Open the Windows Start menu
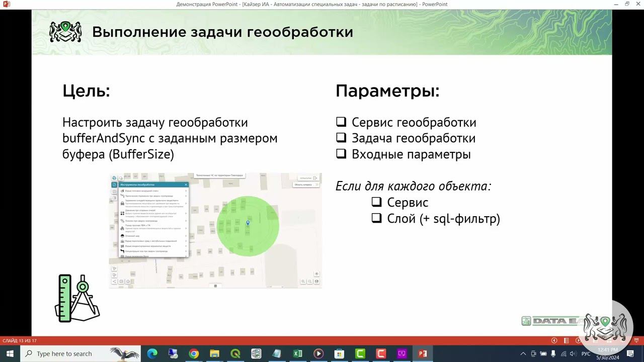The width and height of the screenshot is (644, 362). pyautogui.click(x=10, y=353)
